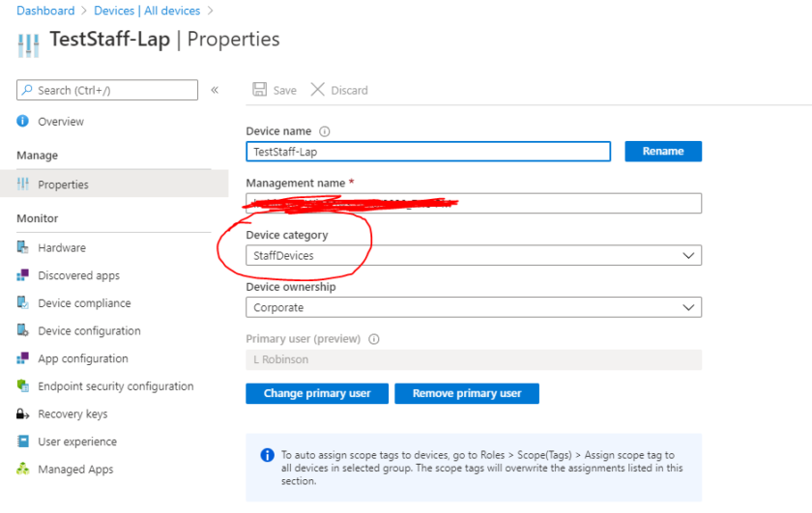Click the Save floppy disk icon
Image resolution: width=812 pixels, height=513 pixels.
(259, 90)
